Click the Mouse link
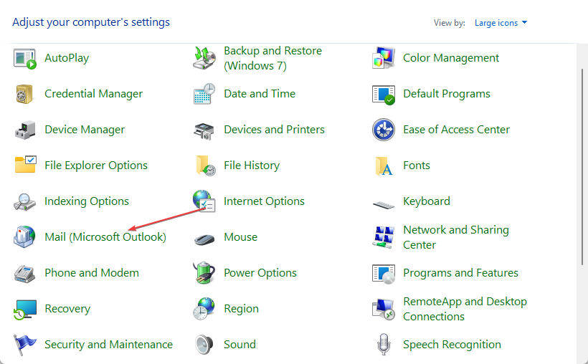Image resolution: width=588 pixels, height=364 pixels. (240, 237)
